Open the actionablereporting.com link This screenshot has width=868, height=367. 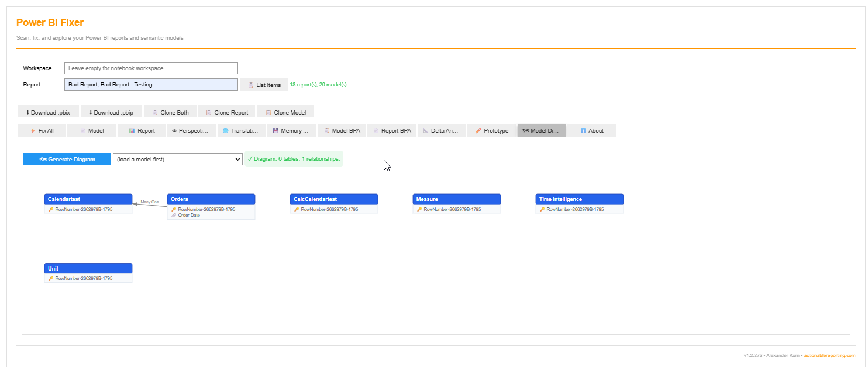(x=829, y=355)
